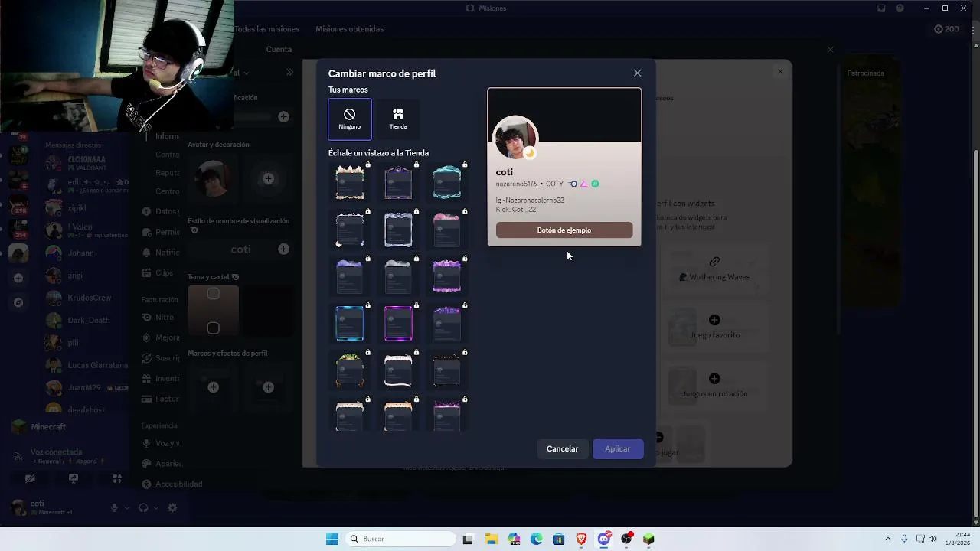Open voice activities grid icon
Image resolution: width=980 pixels, height=551 pixels.
click(x=117, y=478)
